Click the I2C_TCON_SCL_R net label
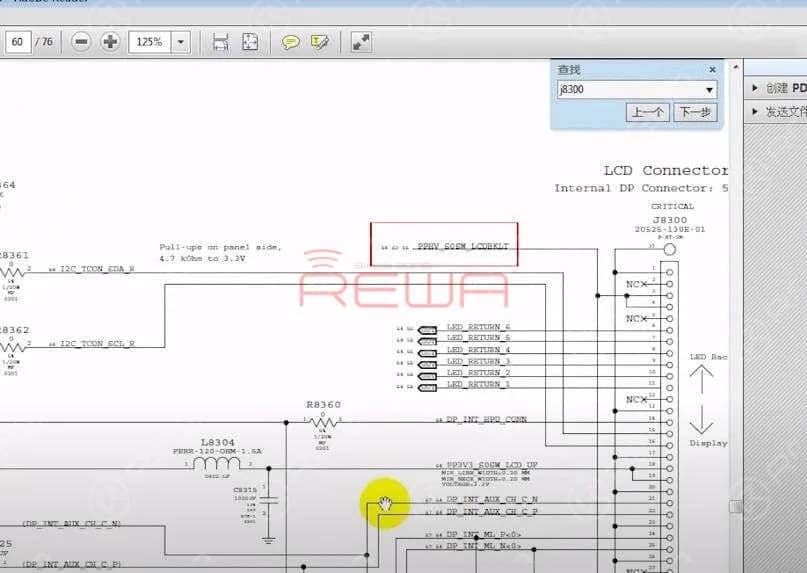Screen dimensions: 807x573 tap(97, 343)
